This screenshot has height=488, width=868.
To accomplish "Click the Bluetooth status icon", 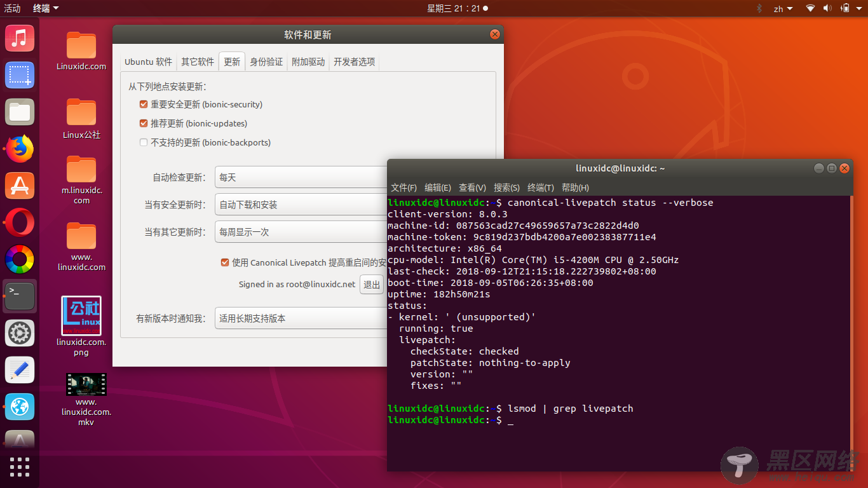I will tap(759, 8).
